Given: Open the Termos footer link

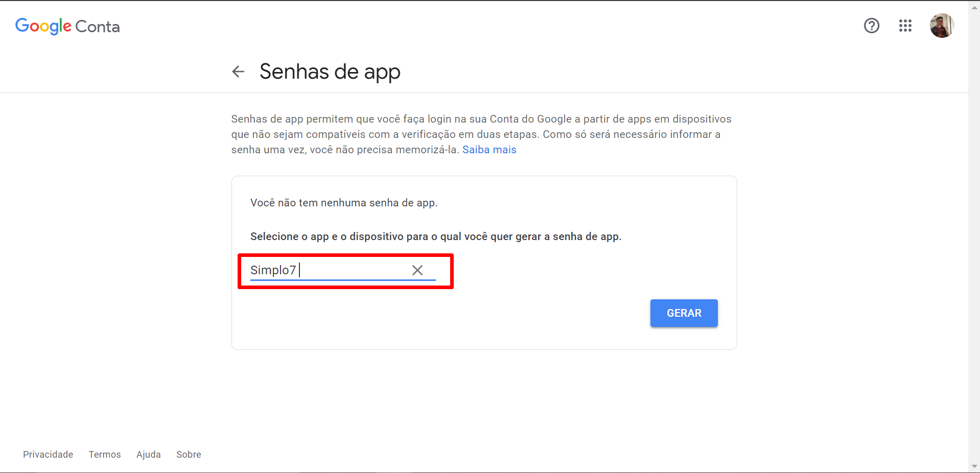Looking at the screenshot, I should coord(105,455).
